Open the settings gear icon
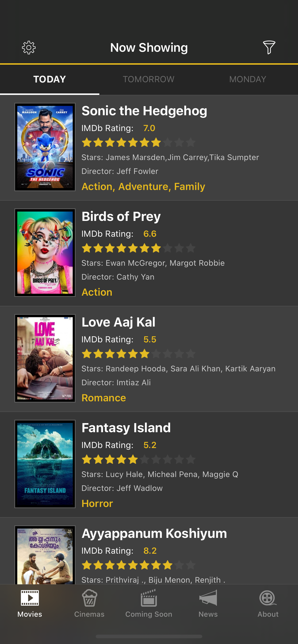The width and height of the screenshot is (298, 644). tap(29, 47)
